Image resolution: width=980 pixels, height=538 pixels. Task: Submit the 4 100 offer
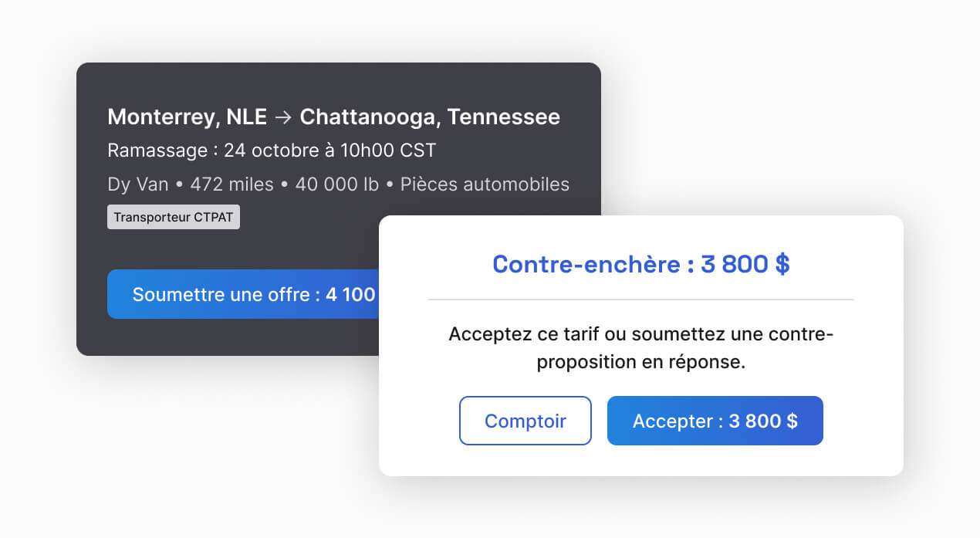click(x=243, y=294)
